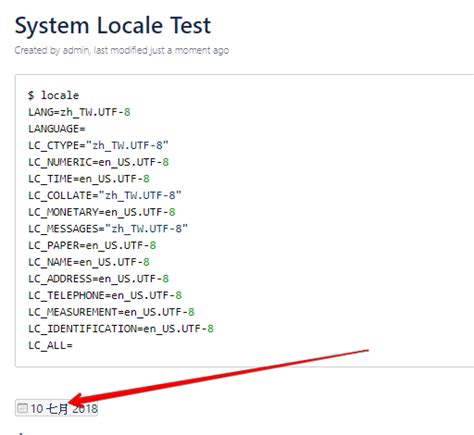Open the 10 七月 2018 date lozenge
The height and width of the screenshot is (435, 474).
click(56, 408)
